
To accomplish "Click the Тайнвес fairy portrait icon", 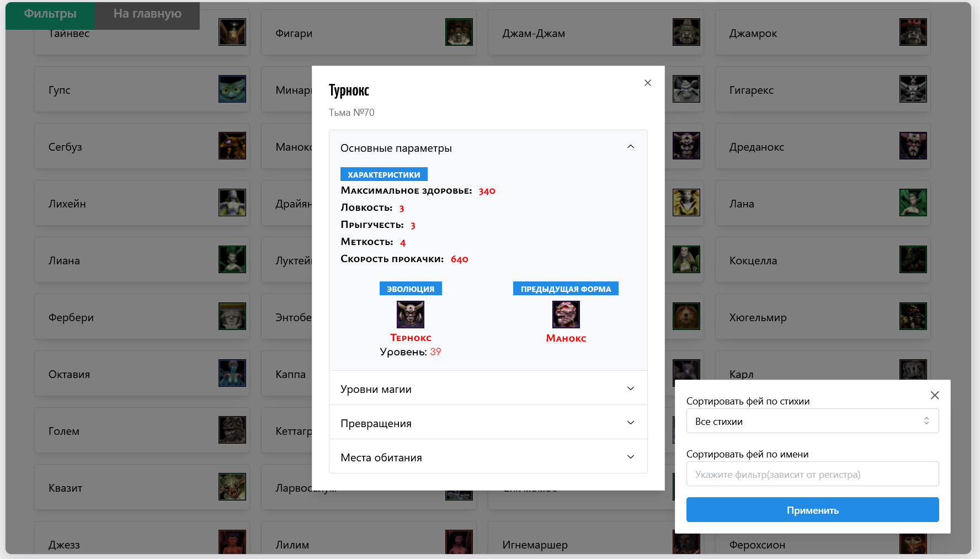I will [x=232, y=32].
